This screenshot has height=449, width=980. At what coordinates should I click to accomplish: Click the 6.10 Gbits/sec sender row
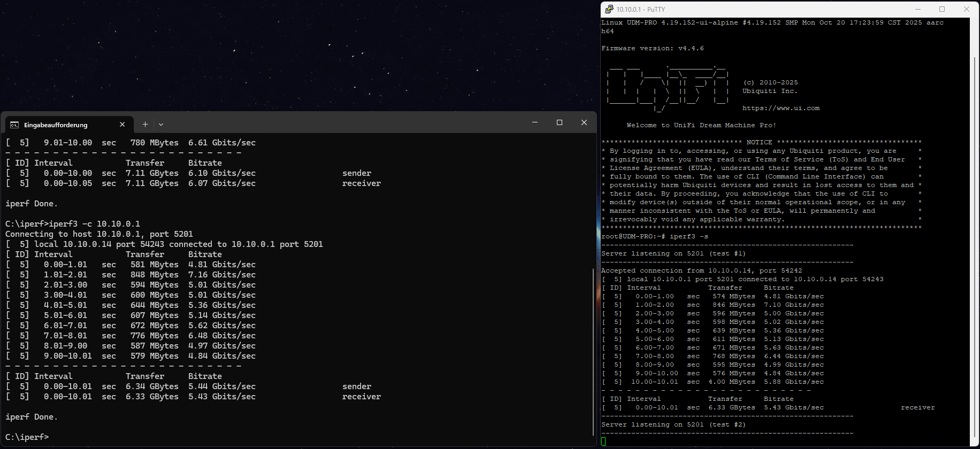189,173
